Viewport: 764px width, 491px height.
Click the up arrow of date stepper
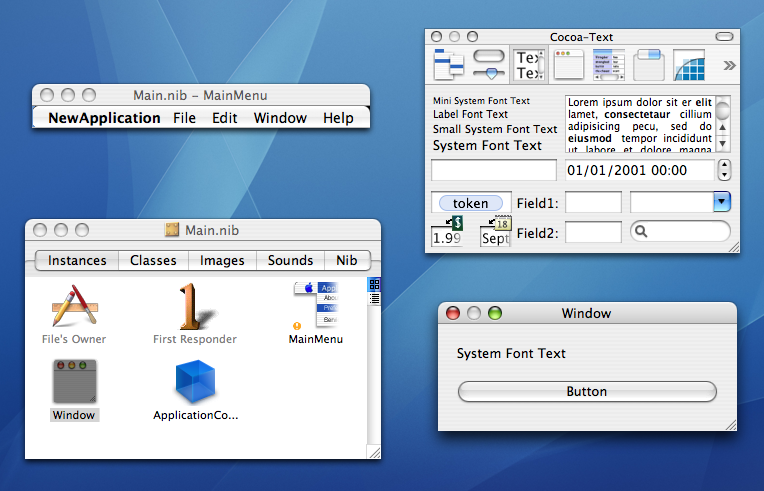tap(725, 165)
